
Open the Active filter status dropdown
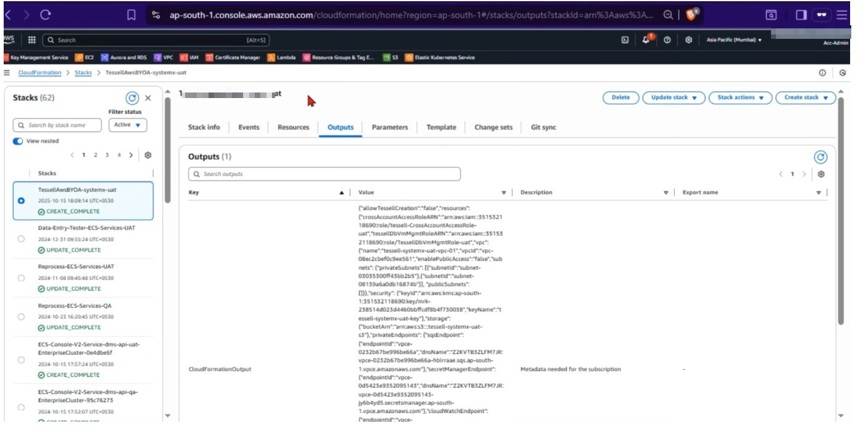tap(128, 125)
